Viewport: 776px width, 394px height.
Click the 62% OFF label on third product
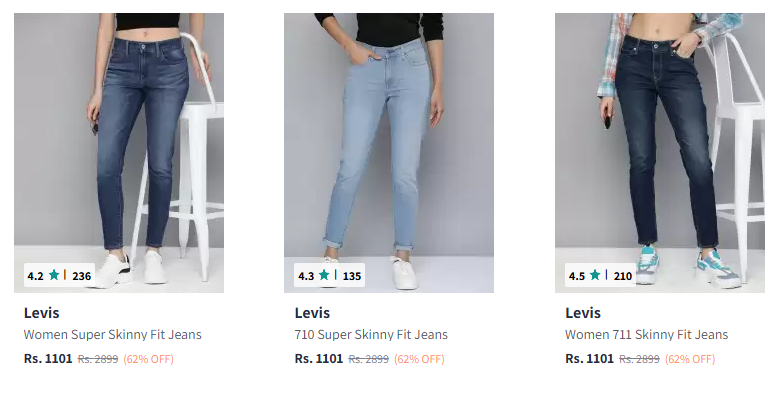[x=690, y=359]
